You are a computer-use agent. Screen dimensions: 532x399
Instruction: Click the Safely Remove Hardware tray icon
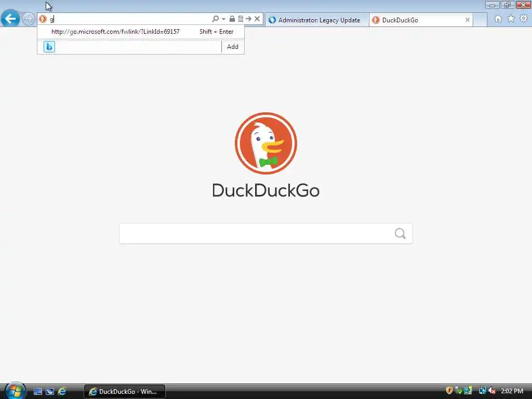(x=458, y=391)
